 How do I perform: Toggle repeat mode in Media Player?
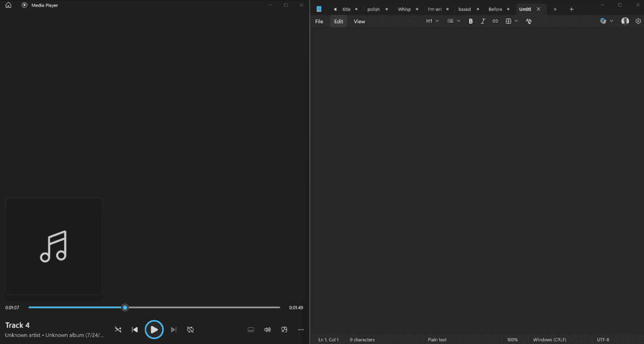[190, 330]
